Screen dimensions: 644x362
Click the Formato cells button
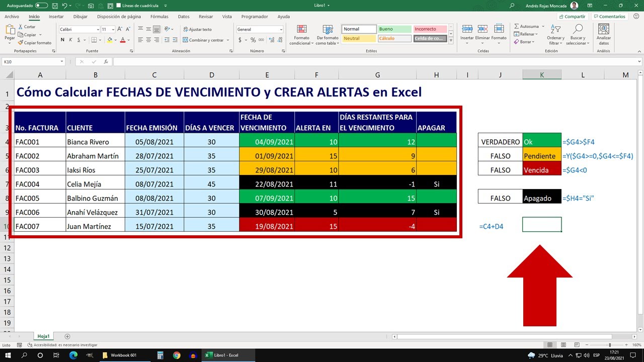[x=499, y=33]
